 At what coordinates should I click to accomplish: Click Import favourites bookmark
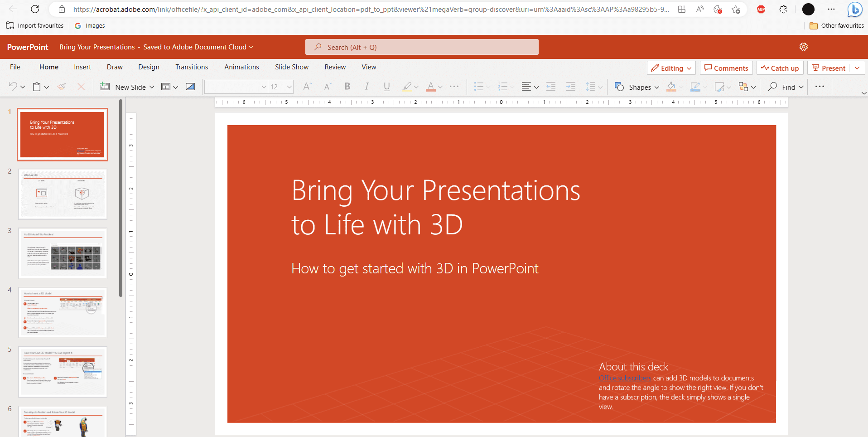(x=35, y=25)
